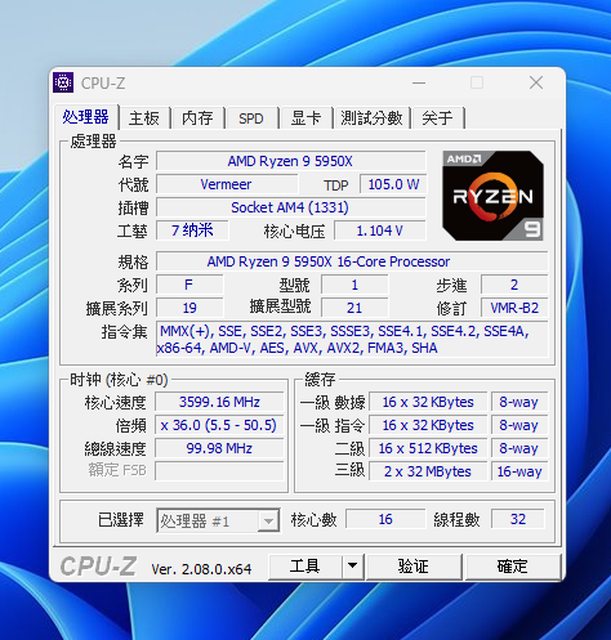611x640 pixels.
Task: Click the 16-way L3 associativity value
Action: coord(519,472)
